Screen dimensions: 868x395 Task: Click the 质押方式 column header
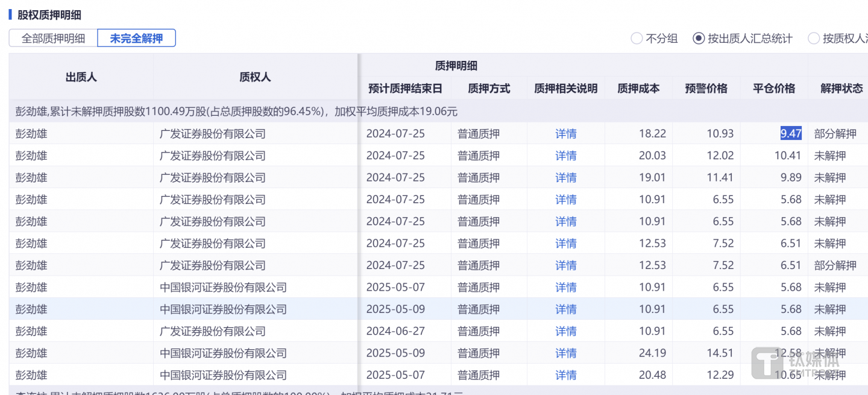489,89
